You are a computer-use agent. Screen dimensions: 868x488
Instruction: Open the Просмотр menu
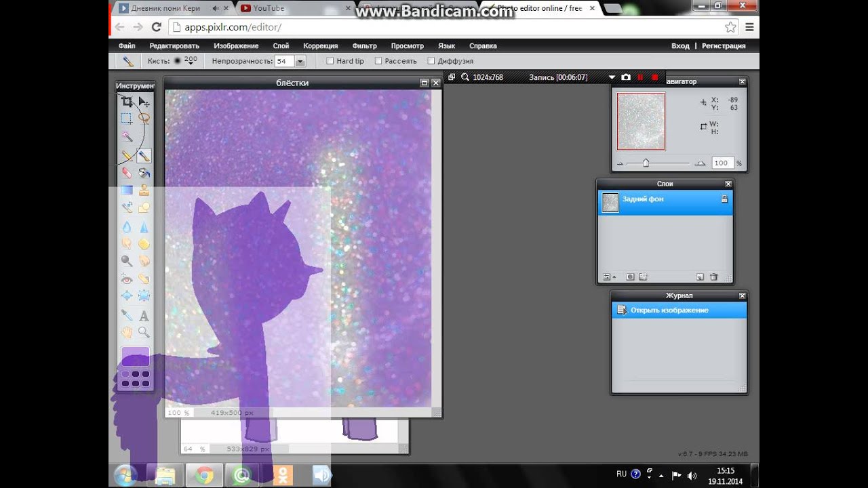point(408,46)
